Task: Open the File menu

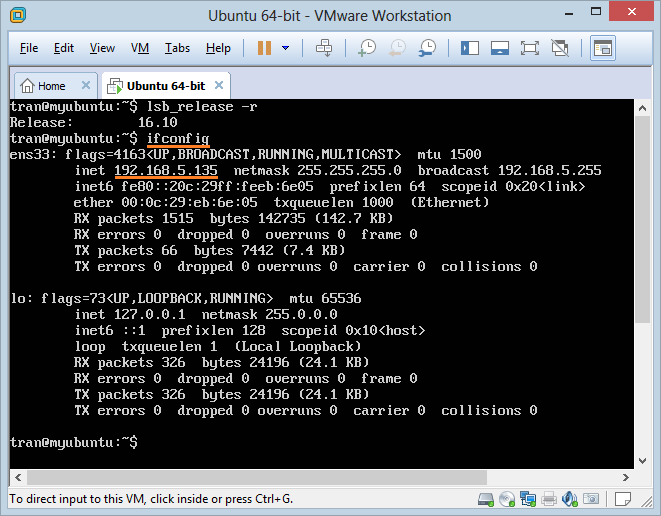Action: 29,48
